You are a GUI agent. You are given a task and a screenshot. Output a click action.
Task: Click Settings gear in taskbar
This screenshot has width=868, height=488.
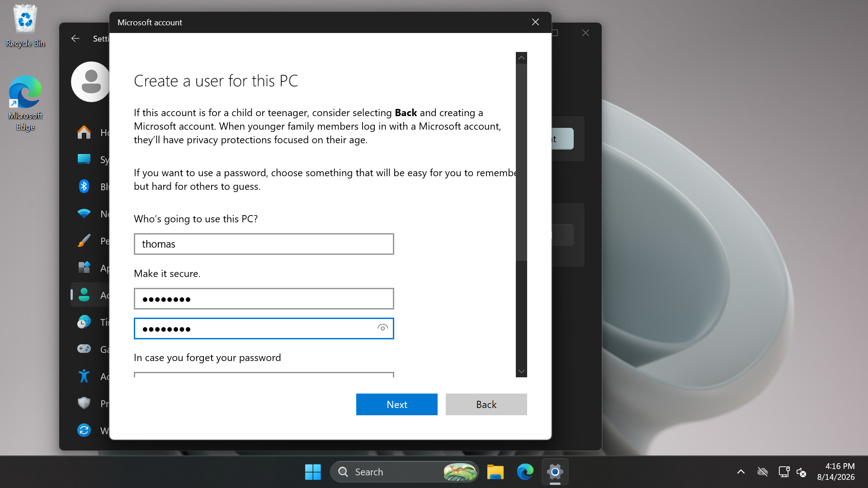point(555,472)
